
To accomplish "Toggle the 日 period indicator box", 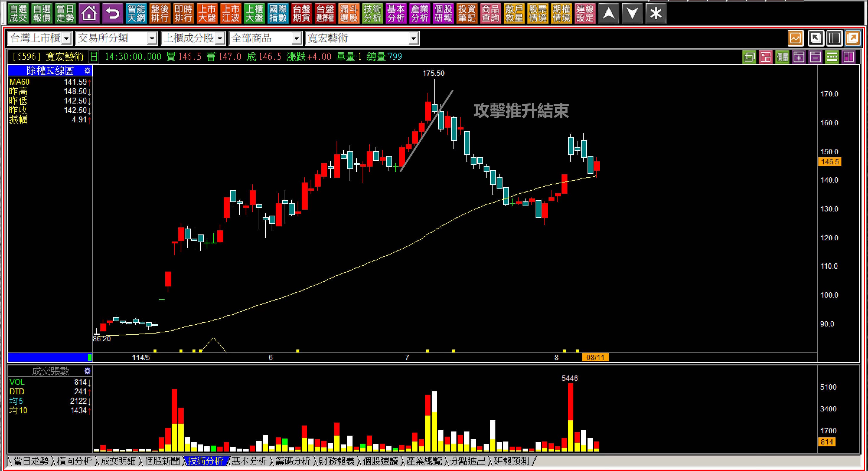I will click(94, 57).
